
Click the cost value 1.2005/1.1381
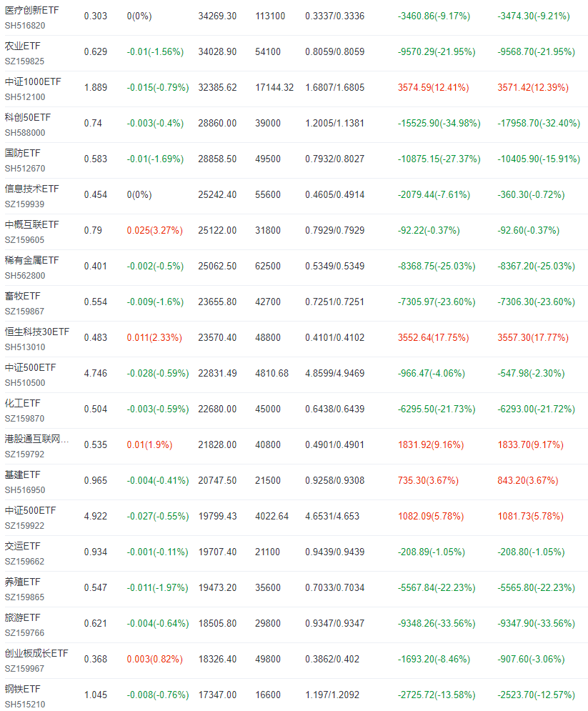(334, 124)
